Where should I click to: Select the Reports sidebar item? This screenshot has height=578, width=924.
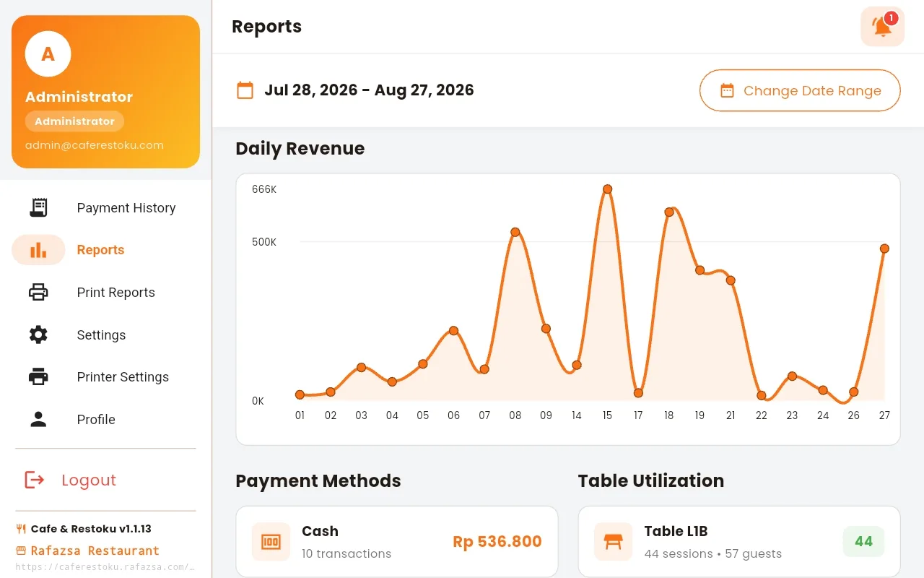[105, 250]
